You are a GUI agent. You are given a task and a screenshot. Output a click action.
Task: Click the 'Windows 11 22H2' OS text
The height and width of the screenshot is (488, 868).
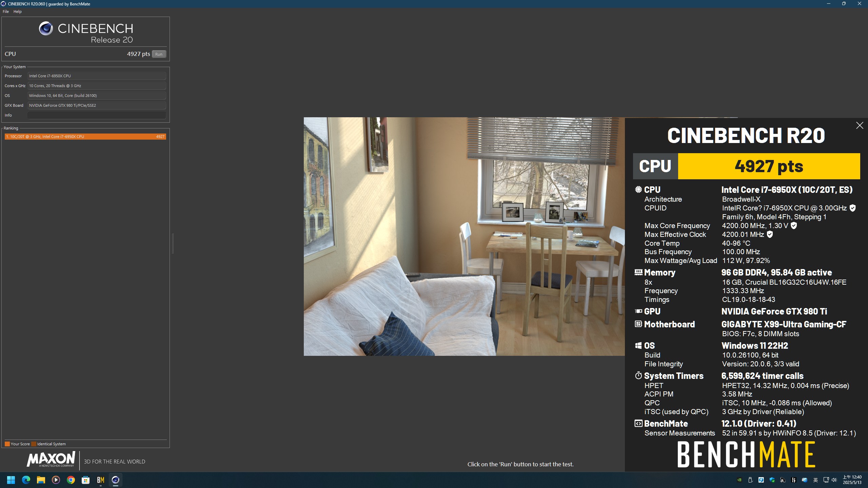click(x=754, y=346)
